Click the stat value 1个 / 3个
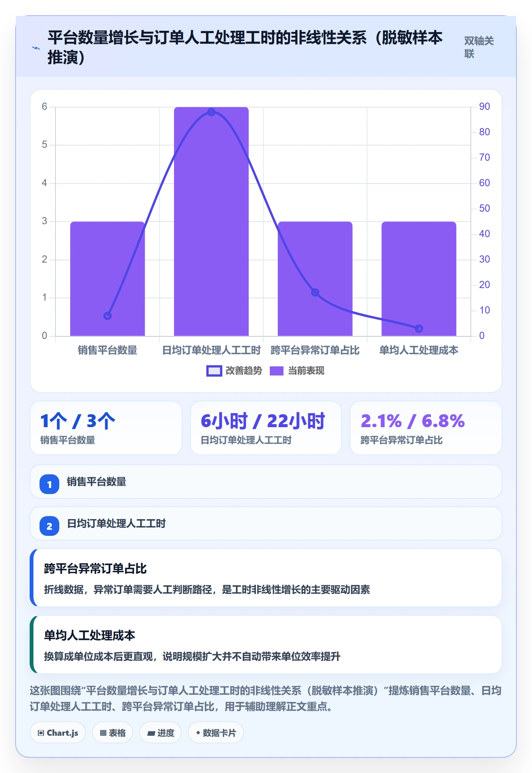 pyautogui.click(x=78, y=421)
